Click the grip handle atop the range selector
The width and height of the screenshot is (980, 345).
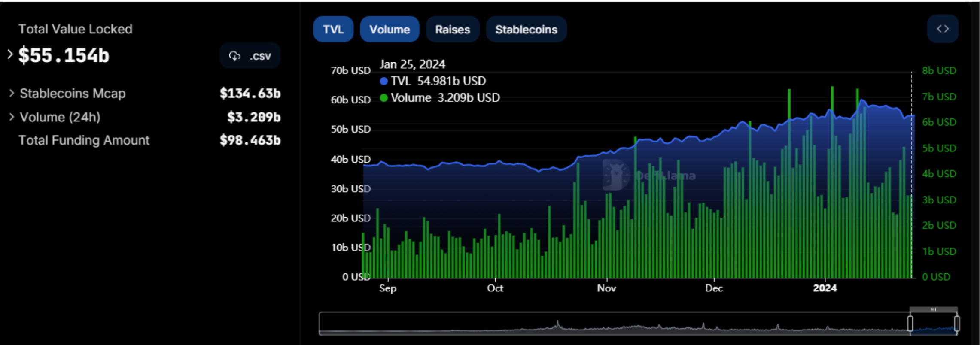coord(933,309)
